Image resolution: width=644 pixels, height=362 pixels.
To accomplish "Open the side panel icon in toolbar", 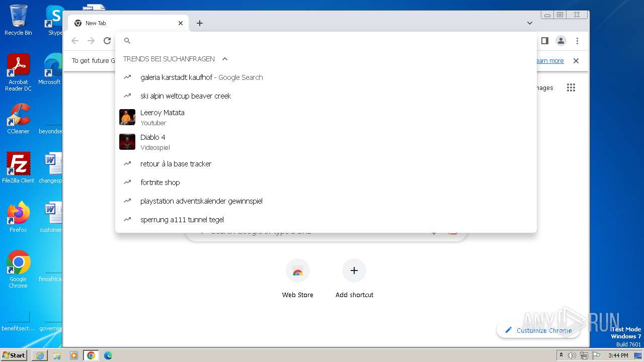I will [x=544, y=41].
